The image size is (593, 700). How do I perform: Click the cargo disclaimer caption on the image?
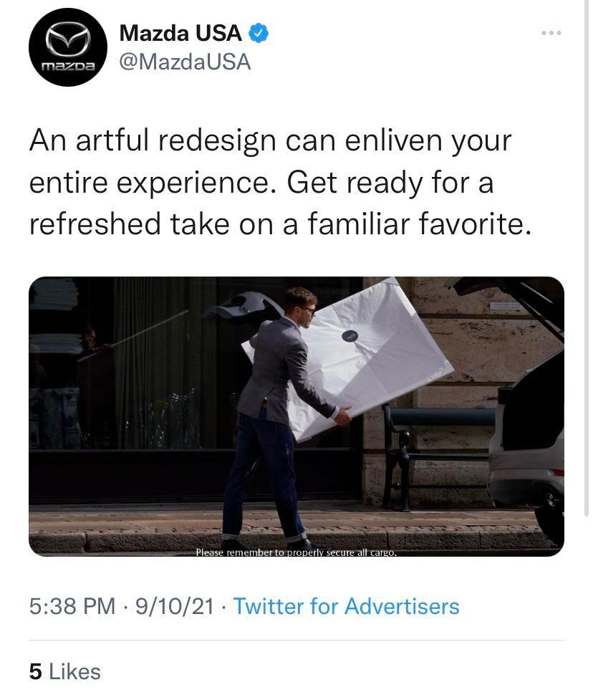coord(296,552)
